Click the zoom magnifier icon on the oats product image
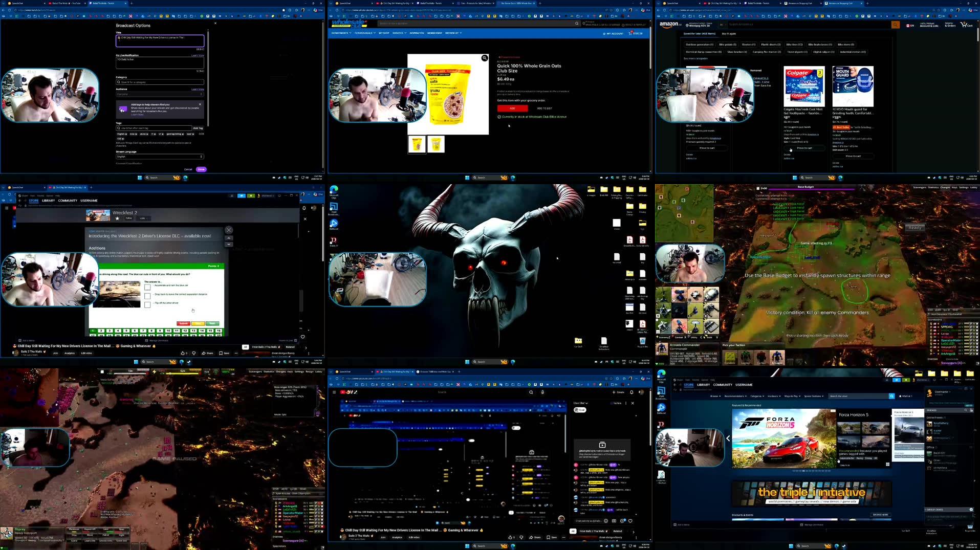 [x=484, y=58]
